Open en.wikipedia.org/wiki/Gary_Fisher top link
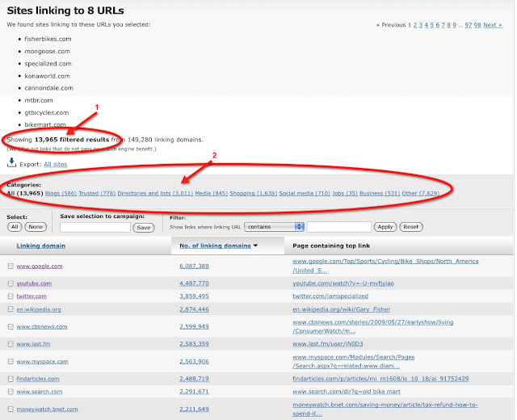The height and width of the screenshot is (420, 517). coord(341,309)
